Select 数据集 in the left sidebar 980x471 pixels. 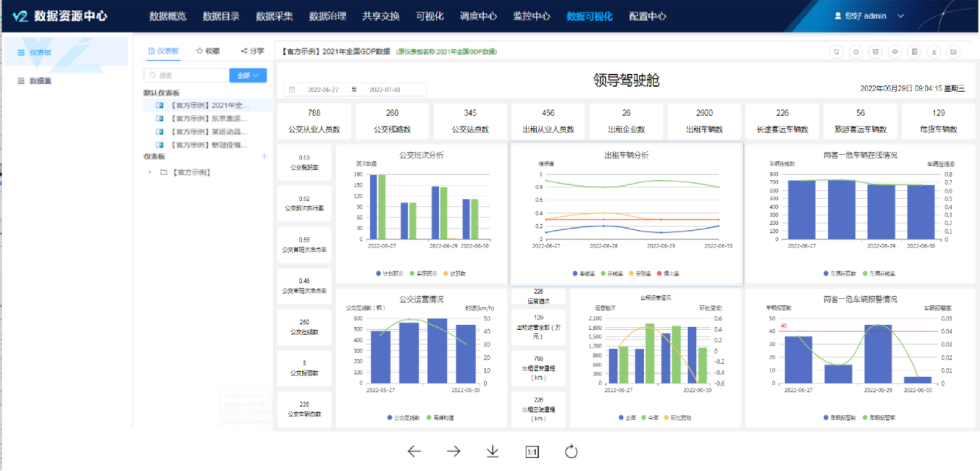click(40, 81)
